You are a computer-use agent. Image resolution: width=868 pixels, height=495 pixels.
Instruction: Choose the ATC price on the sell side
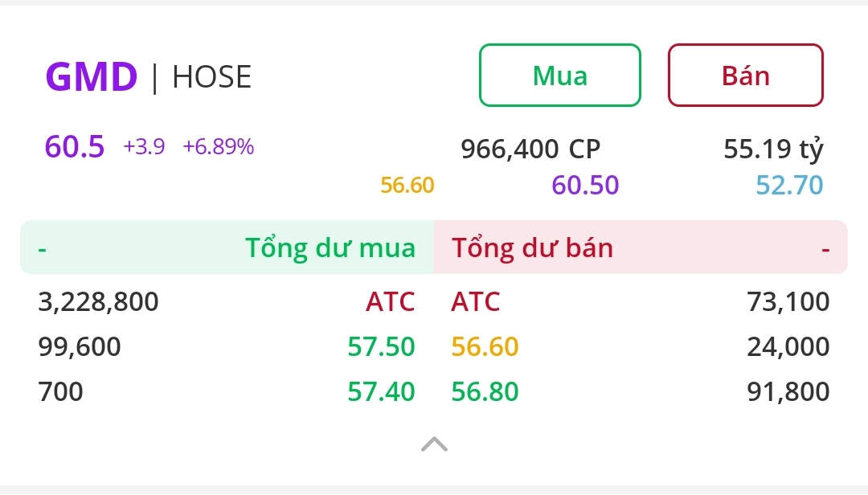tap(476, 302)
